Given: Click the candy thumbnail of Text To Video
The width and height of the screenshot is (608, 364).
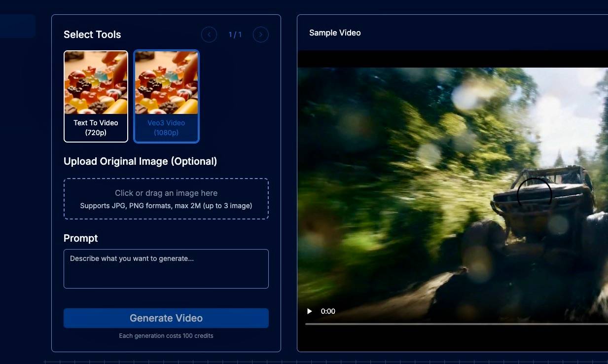Looking at the screenshot, I should pos(96,82).
